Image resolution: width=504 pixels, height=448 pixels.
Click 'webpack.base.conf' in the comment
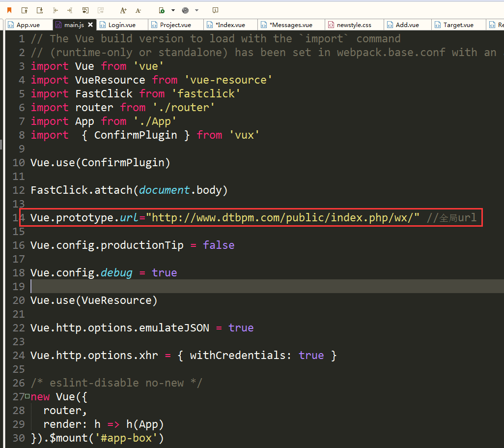tap(391, 53)
